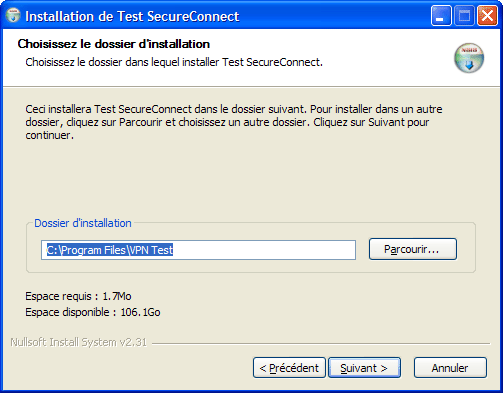Click the disabled maximize button
Image resolution: width=503 pixels, height=393 pixels.
464,16
